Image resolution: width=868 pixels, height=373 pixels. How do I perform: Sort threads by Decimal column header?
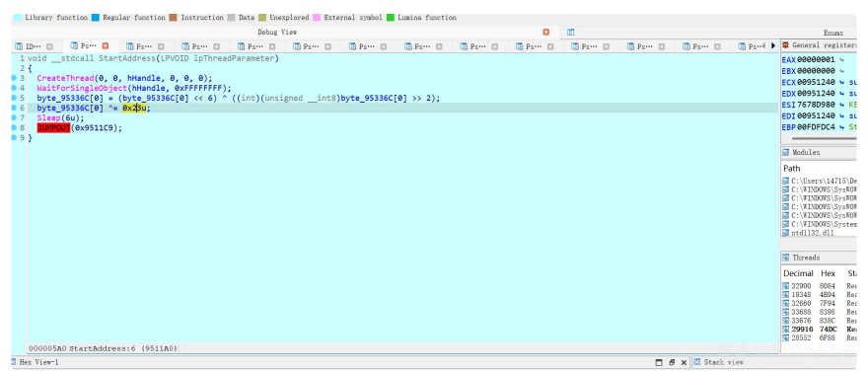[x=798, y=273]
